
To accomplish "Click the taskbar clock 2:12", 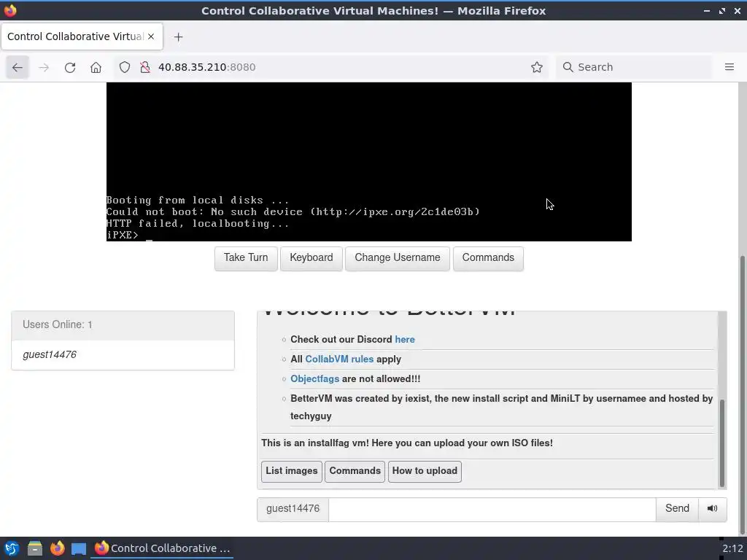I will click(x=732, y=548).
